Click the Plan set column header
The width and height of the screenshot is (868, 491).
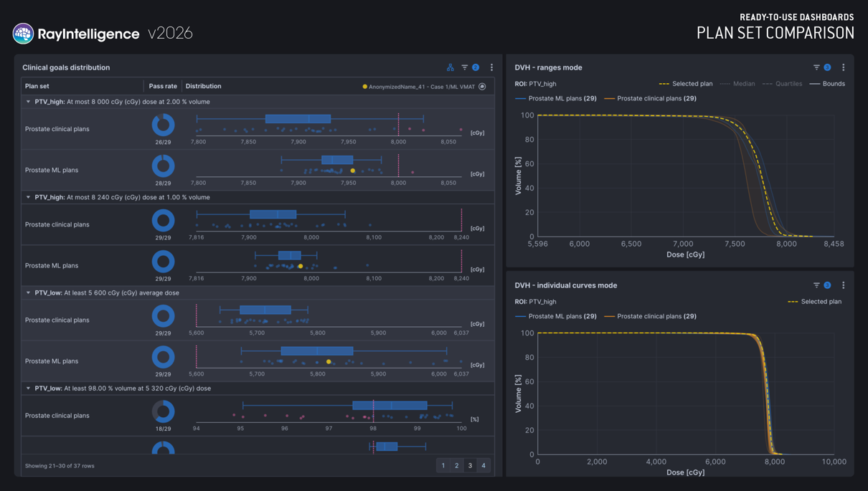[37, 86]
